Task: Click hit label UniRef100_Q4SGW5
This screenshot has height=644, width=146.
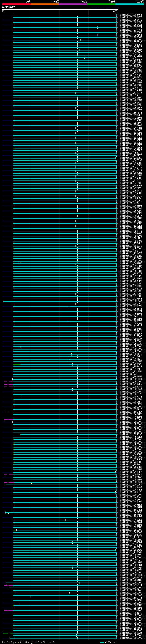Action: coord(131,454)
